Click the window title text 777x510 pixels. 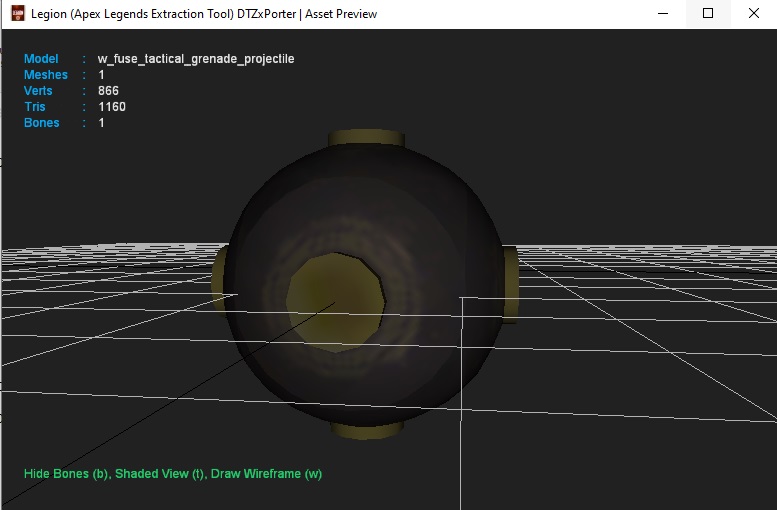pos(204,14)
